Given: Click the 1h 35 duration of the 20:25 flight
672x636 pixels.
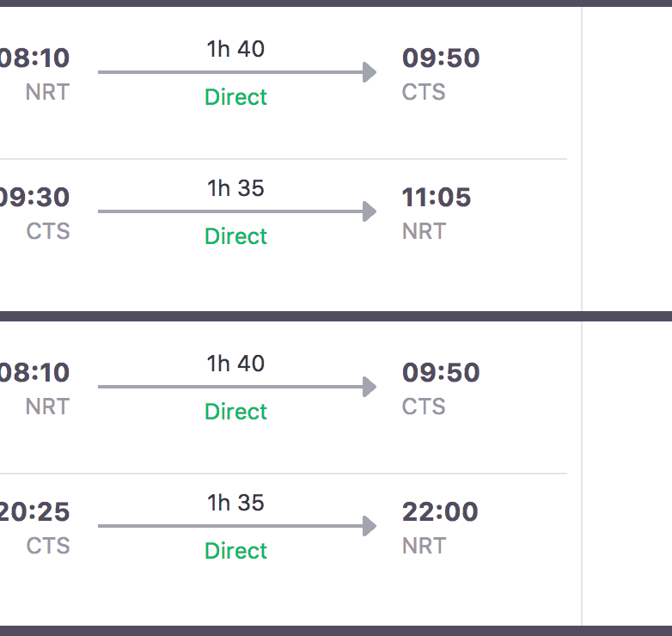Looking at the screenshot, I should pos(235,503).
